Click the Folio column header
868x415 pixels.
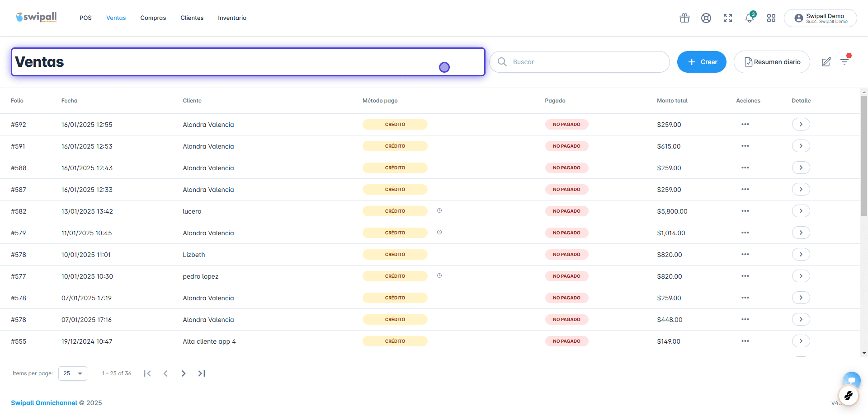tap(17, 101)
